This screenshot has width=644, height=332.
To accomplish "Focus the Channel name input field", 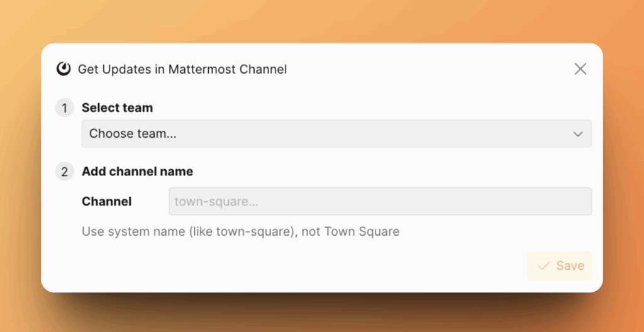I will 380,202.
